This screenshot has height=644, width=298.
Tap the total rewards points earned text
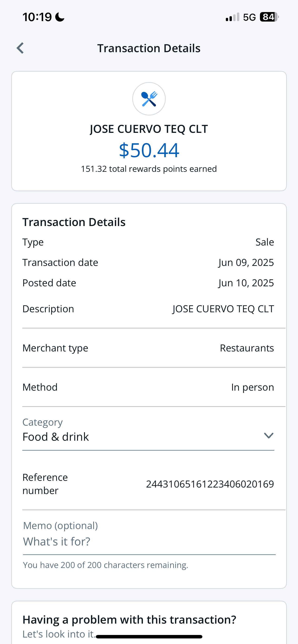[x=149, y=169]
